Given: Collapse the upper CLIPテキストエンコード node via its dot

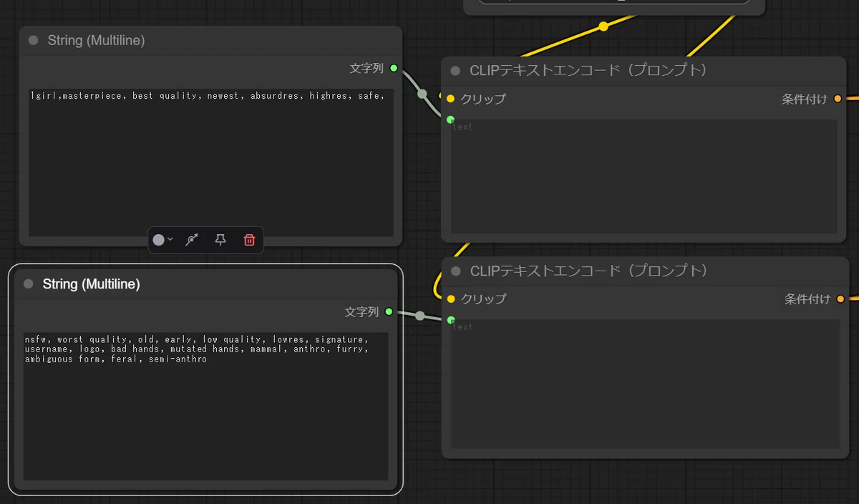Looking at the screenshot, I should (x=455, y=71).
